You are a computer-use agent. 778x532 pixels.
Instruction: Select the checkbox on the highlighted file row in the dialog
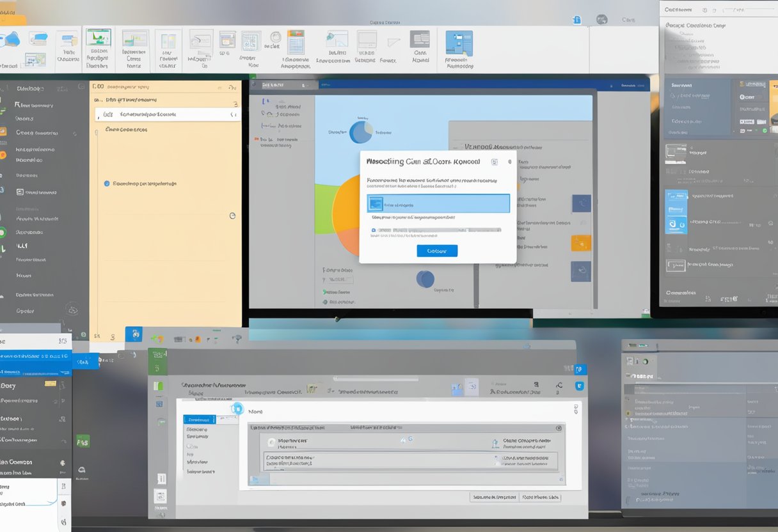[x=376, y=205]
